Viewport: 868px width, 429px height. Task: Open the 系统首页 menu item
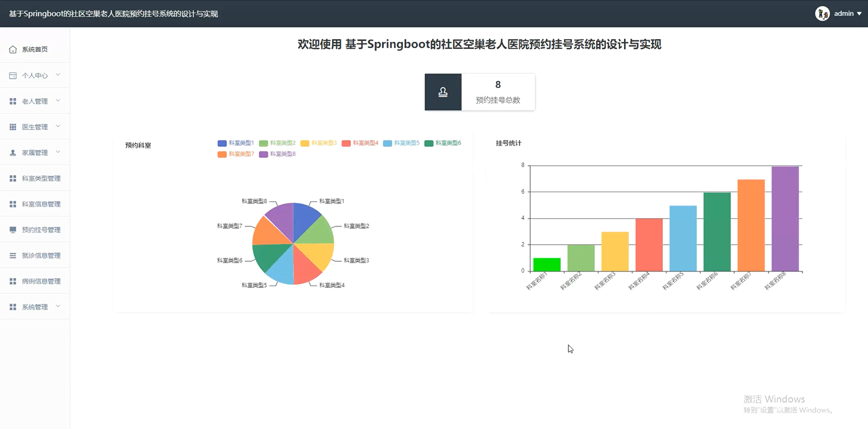point(35,49)
